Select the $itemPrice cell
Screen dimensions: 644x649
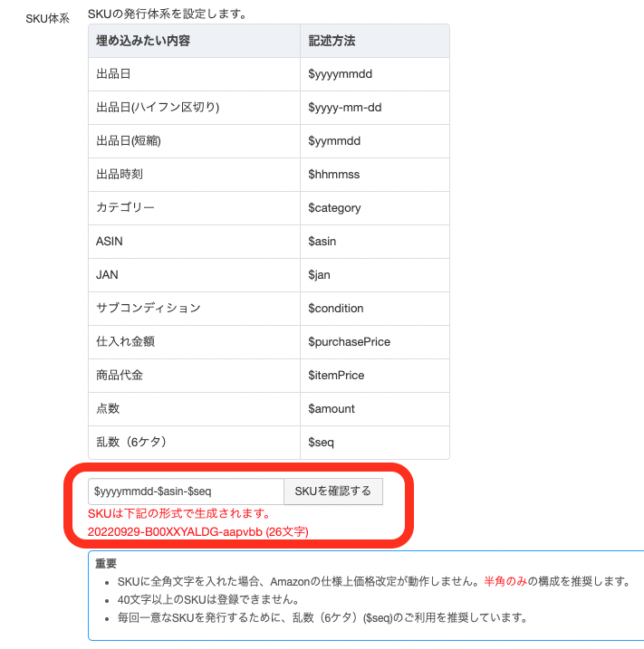375,376
